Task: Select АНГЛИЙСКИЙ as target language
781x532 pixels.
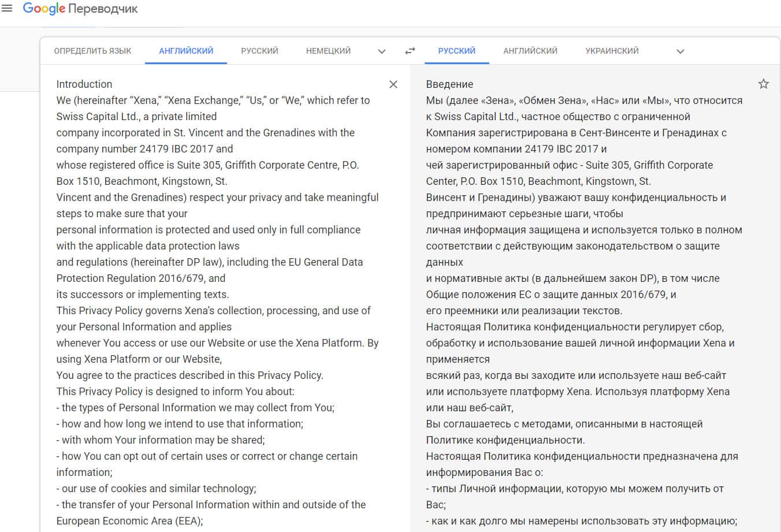Action: tap(530, 51)
